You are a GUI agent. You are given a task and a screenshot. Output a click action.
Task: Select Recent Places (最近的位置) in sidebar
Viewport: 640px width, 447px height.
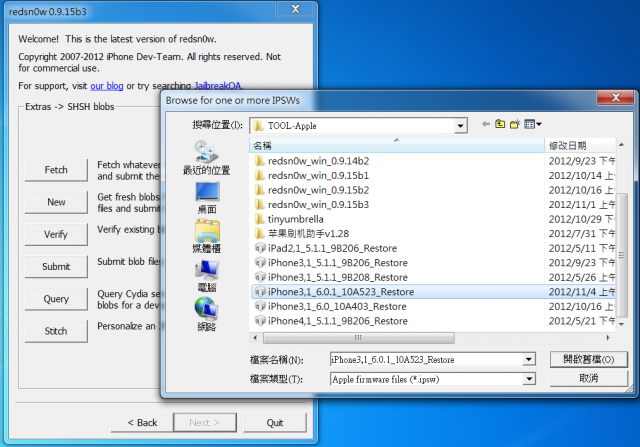coord(207,158)
